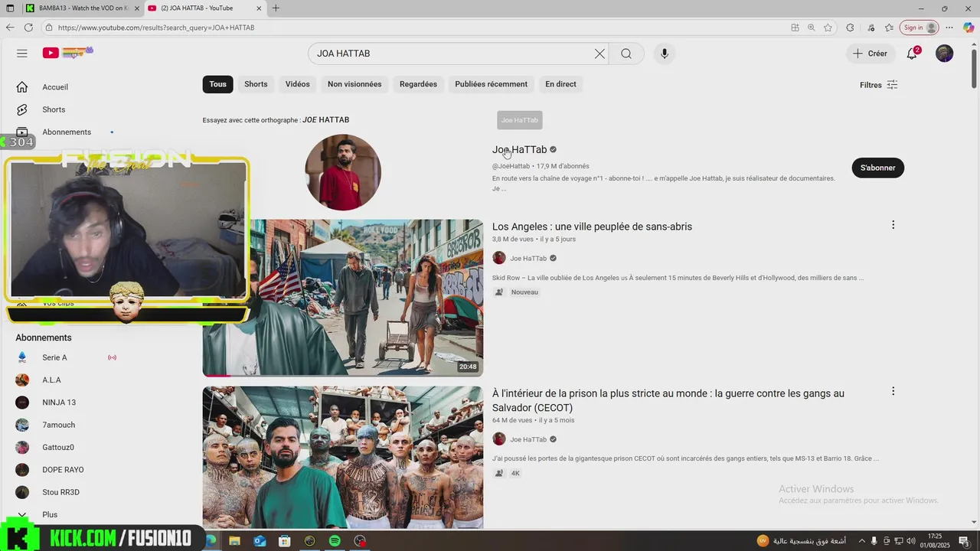This screenshot has height=551, width=980.
Task: Open the browser zoom magnifier icon
Action: click(x=812, y=28)
